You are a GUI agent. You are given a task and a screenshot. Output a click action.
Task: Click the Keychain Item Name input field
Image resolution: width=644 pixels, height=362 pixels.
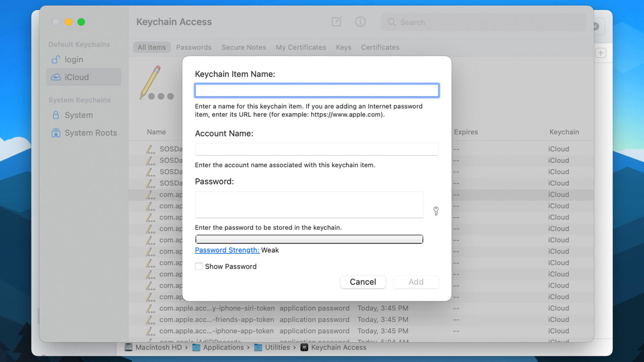pyautogui.click(x=317, y=90)
